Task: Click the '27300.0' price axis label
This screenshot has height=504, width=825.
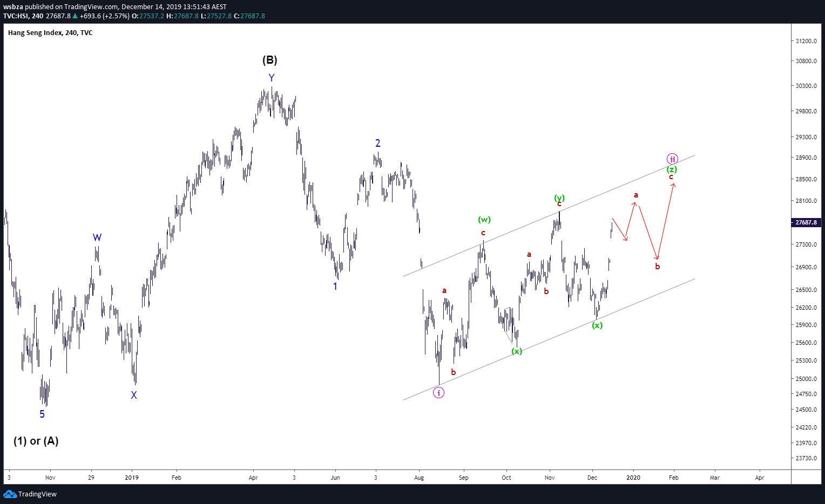Action: pyautogui.click(x=806, y=244)
